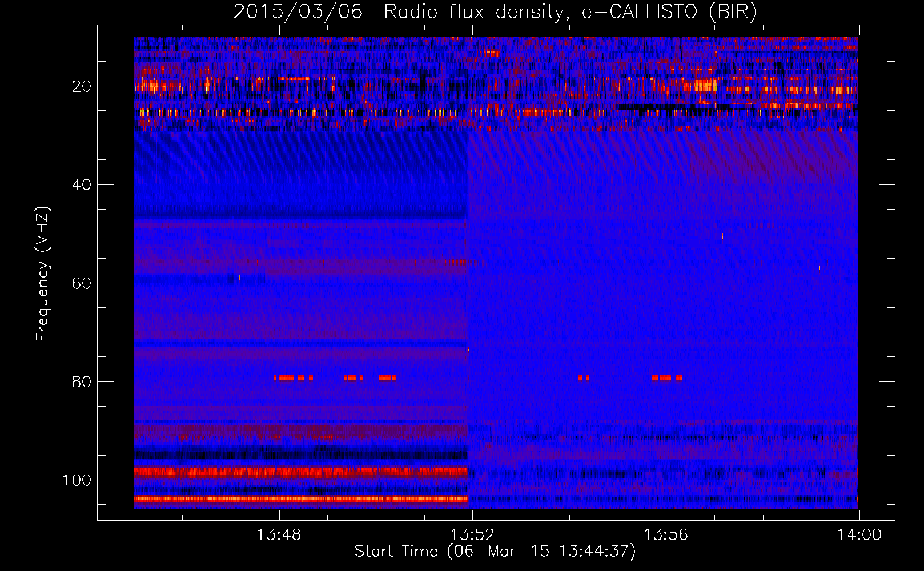Click the 20 MHz frequency tick label

click(82, 86)
